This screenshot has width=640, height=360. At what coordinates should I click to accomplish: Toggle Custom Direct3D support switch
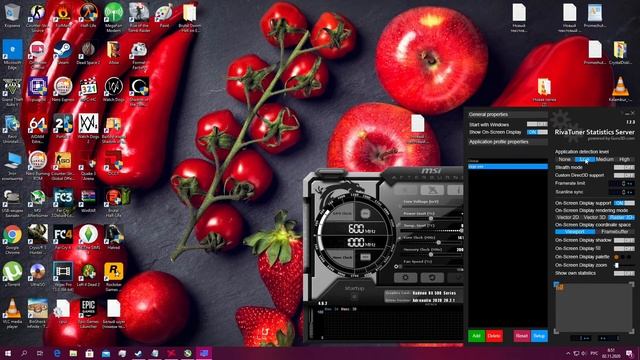(624, 175)
